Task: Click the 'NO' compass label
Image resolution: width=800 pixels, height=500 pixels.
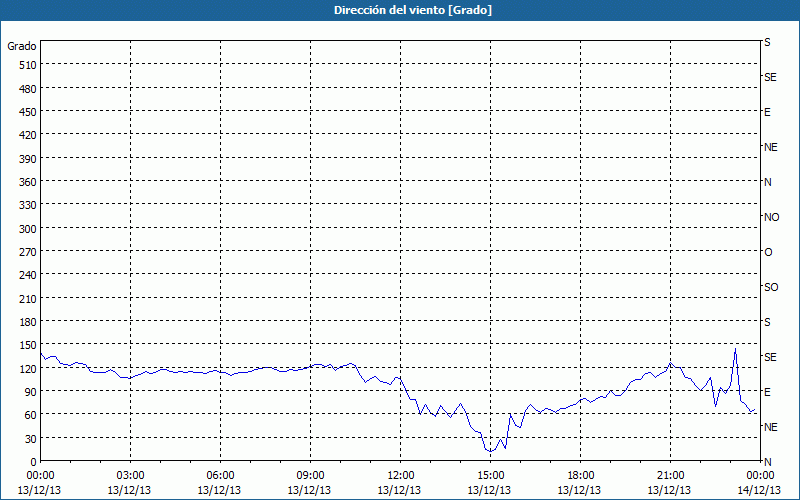Action: (771, 217)
